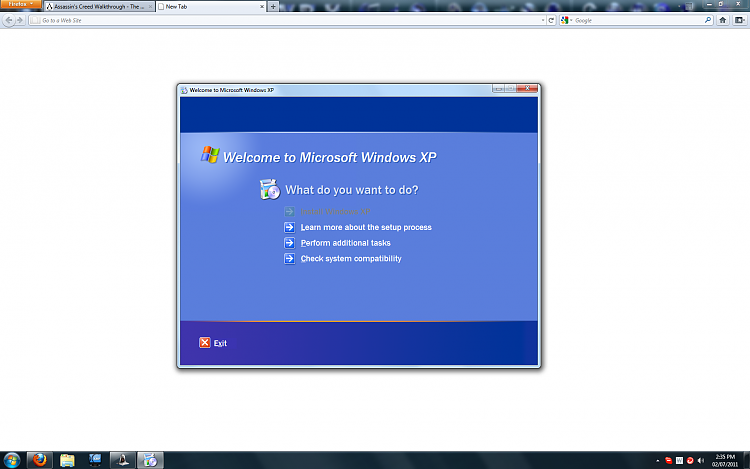
Task: Click the Firefox forward arrow button
Action: pos(20,20)
